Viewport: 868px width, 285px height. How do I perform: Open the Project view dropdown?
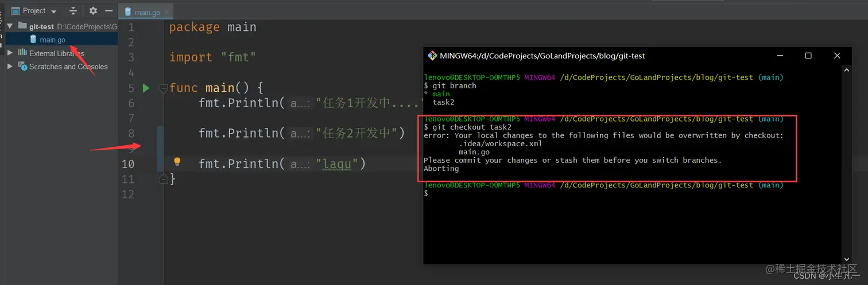coord(53,11)
